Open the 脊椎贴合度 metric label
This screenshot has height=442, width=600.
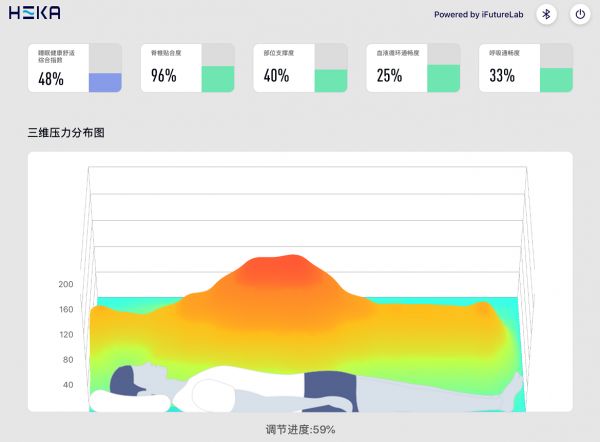[x=165, y=55]
